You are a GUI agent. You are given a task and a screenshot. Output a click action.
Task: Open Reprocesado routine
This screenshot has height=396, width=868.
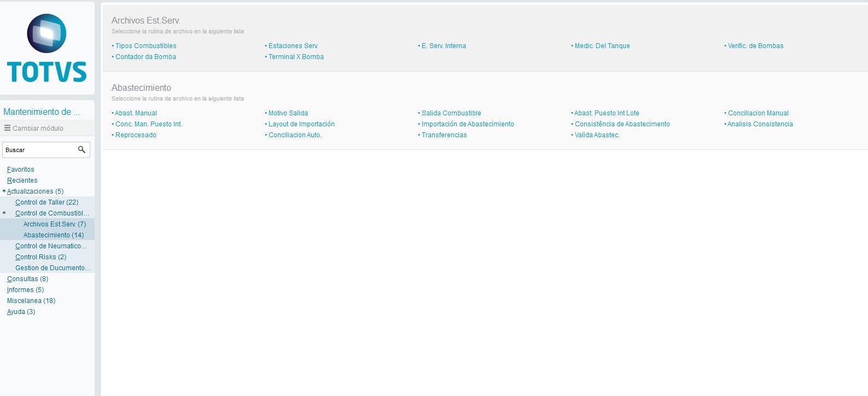click(x=136, y=135)
